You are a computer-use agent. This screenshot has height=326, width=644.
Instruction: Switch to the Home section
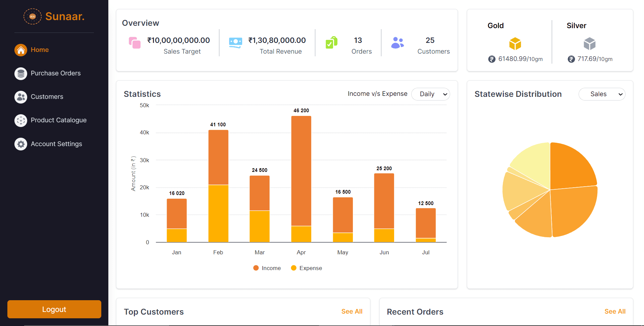coord(40,50)
